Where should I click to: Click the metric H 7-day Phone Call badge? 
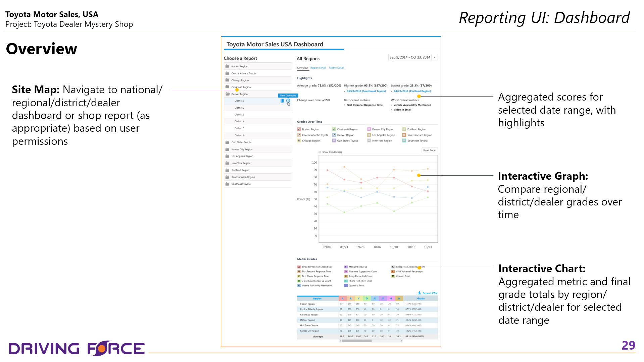346,276
